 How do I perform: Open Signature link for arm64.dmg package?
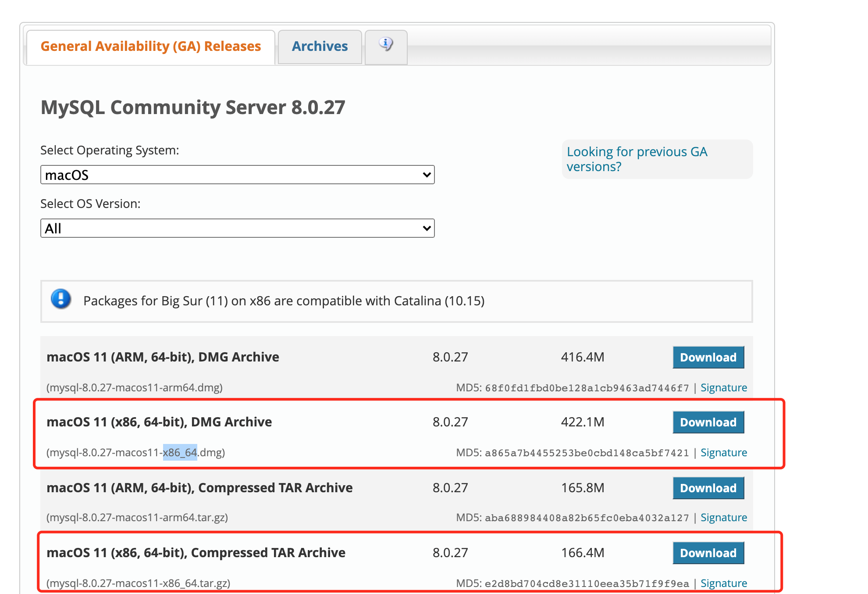(x=723, y=387)
